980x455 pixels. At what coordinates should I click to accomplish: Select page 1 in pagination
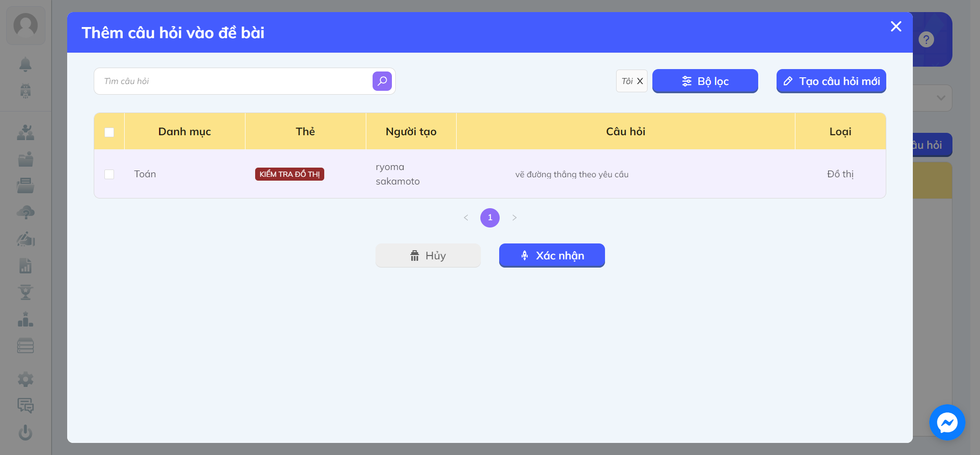tap(490, 218)
